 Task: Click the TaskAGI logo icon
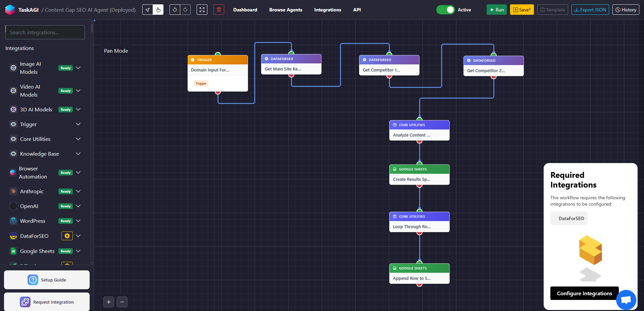(x=10, y=9)
